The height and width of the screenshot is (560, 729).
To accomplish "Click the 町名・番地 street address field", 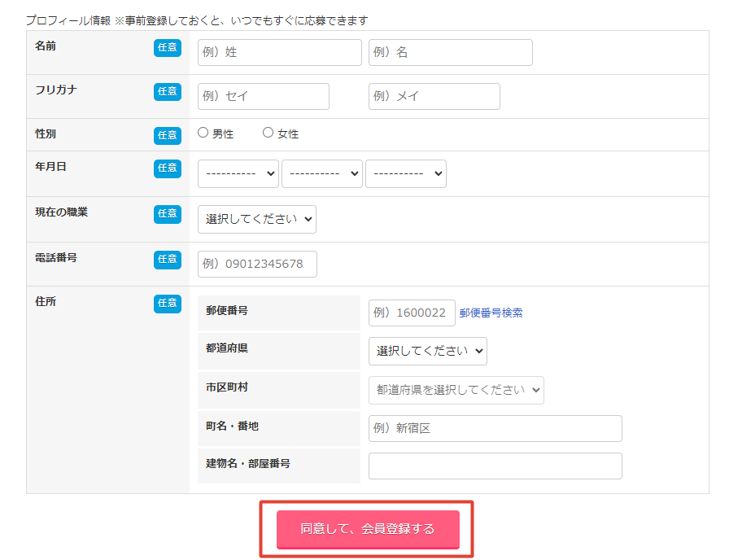I will click(x=495, y=428).
